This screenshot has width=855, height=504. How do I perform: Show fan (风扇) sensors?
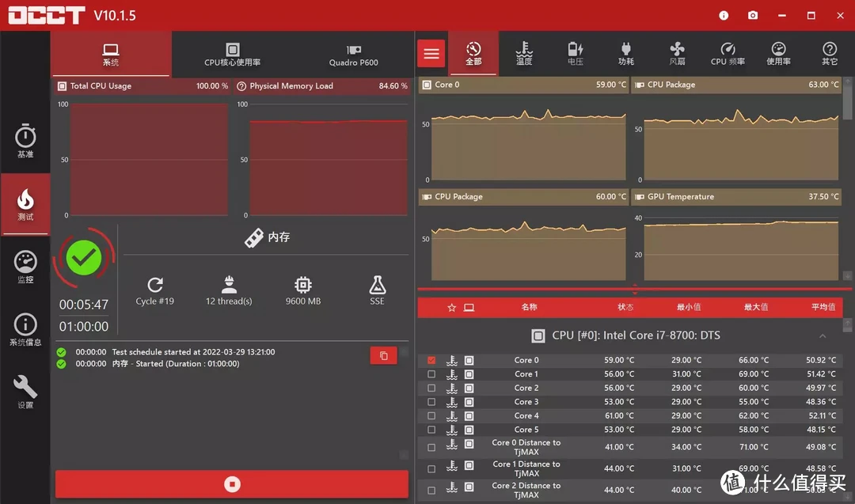(677, 53)
